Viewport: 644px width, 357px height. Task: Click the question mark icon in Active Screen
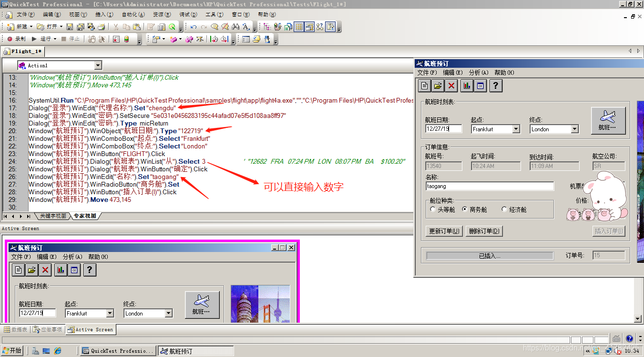click(x=90, y=270)
